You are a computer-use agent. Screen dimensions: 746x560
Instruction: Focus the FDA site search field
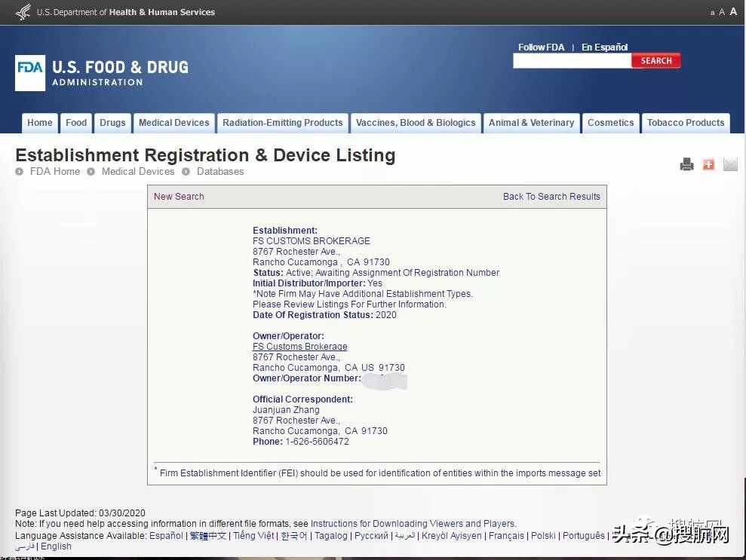pos(573,60)
